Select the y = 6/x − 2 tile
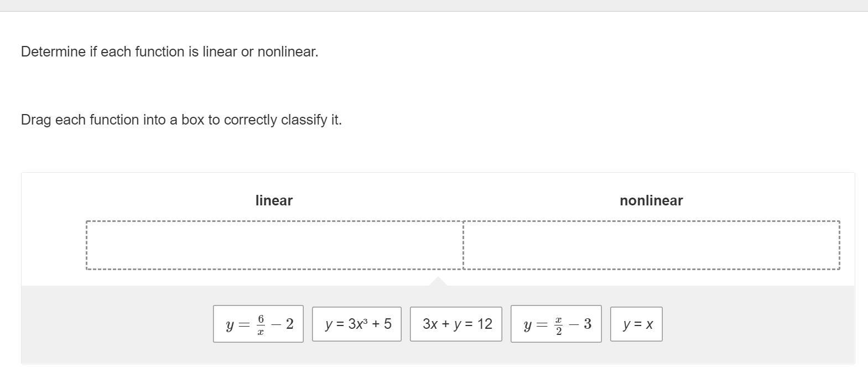 (258, 324)
